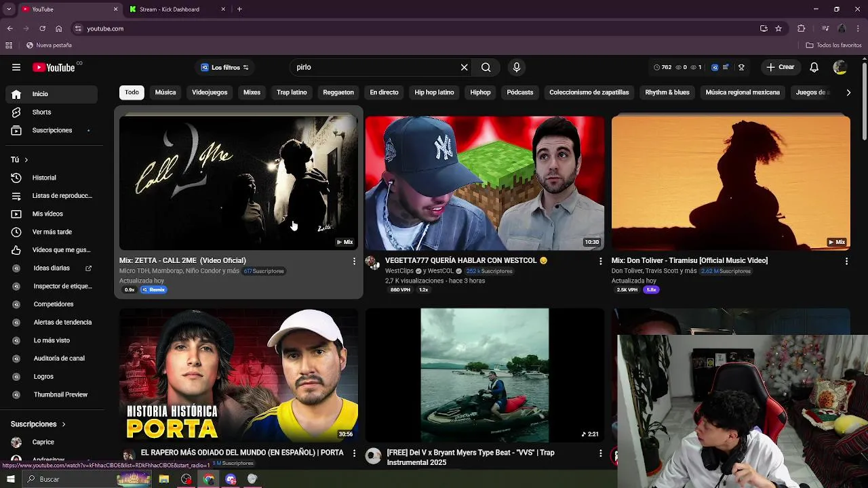
Task: Clear the search box with the X
Action: pyautogui.click(x=464, y=67)
